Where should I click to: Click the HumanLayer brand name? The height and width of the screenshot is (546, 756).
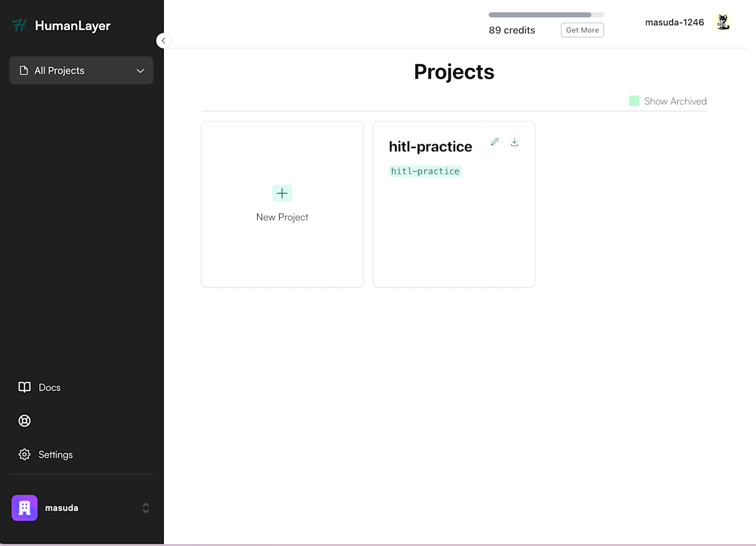[72, 26]
